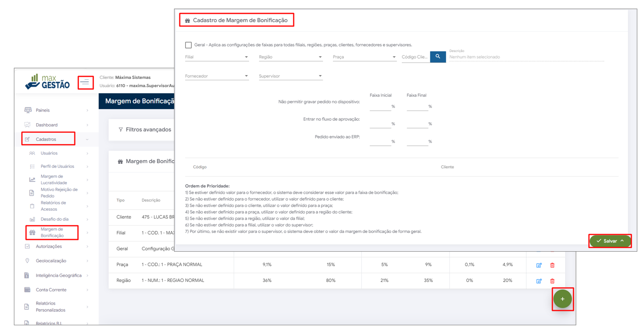Click Faixa Inicial field for Pedido enviado ao ERP
Screen dimensions: 644x331
point(380,141)
